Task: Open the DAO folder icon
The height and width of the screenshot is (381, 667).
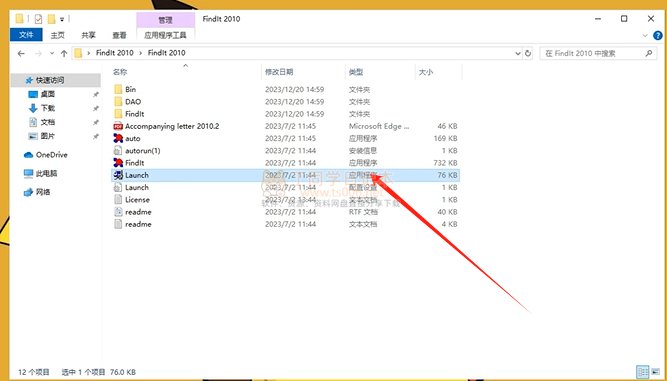Action: click(118, 102)
